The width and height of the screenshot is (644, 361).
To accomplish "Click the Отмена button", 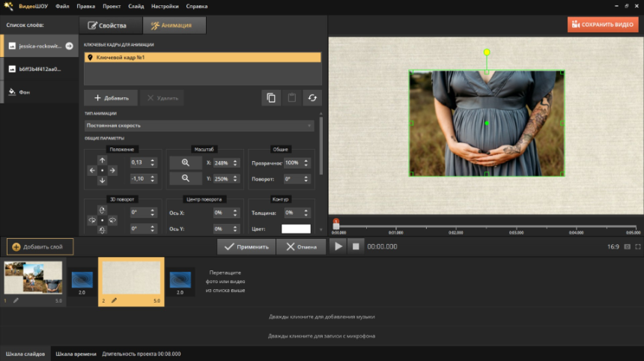I will tap(301, 247).
